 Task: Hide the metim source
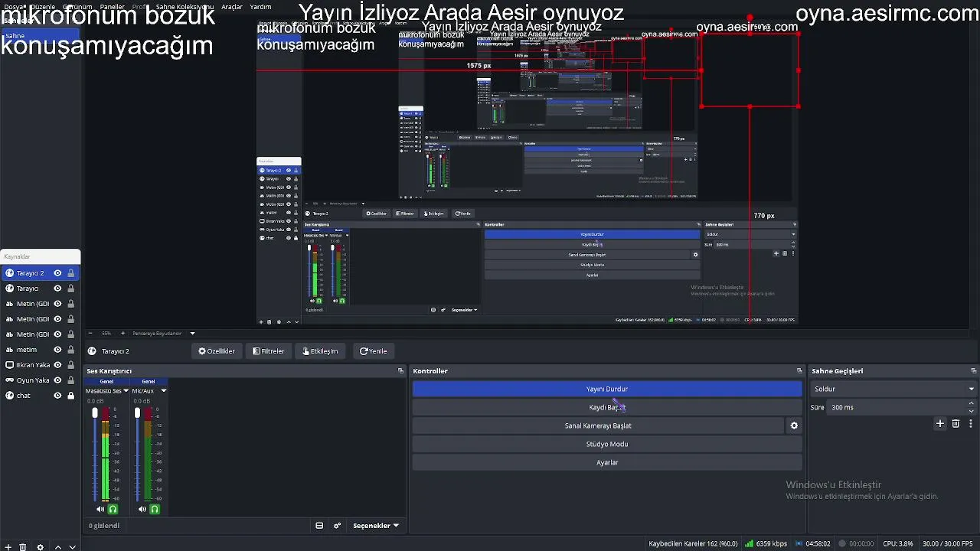(x=57, y=350)
